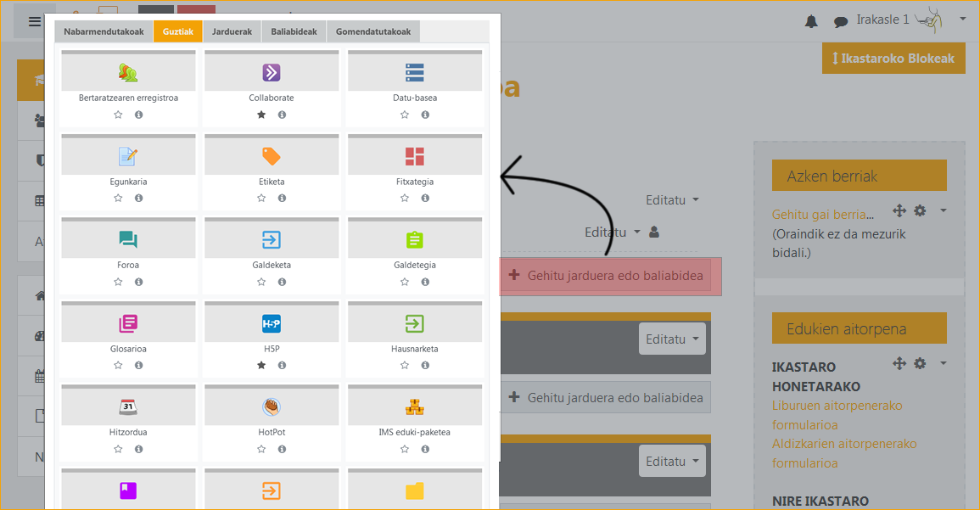Pick the Foroa forum icon
980x510 pixels.
128,240
